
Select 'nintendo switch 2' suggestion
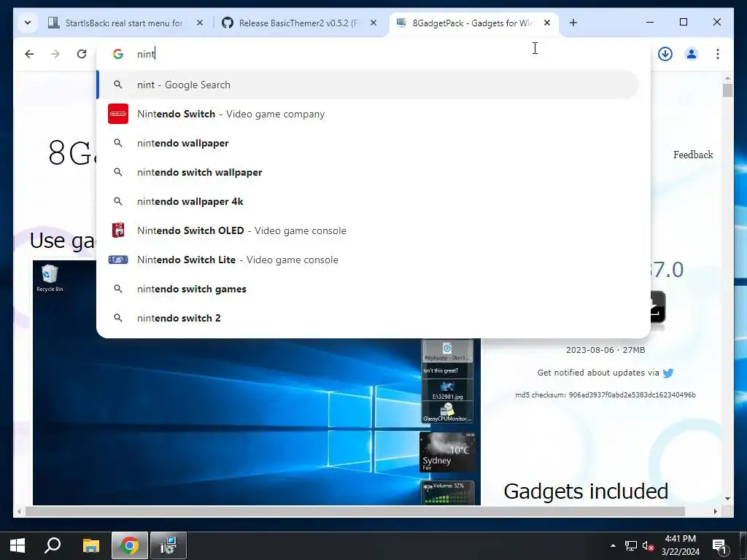[368, 318]
